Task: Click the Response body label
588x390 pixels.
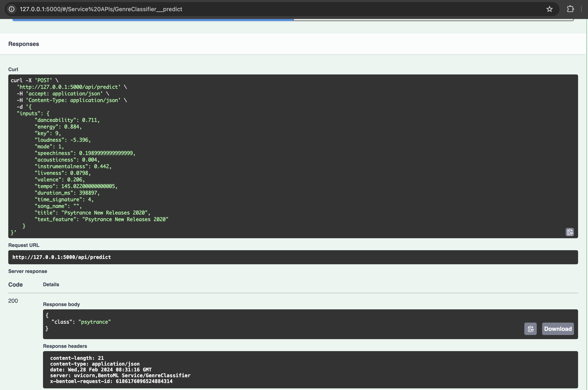Action: pos(61,304)
